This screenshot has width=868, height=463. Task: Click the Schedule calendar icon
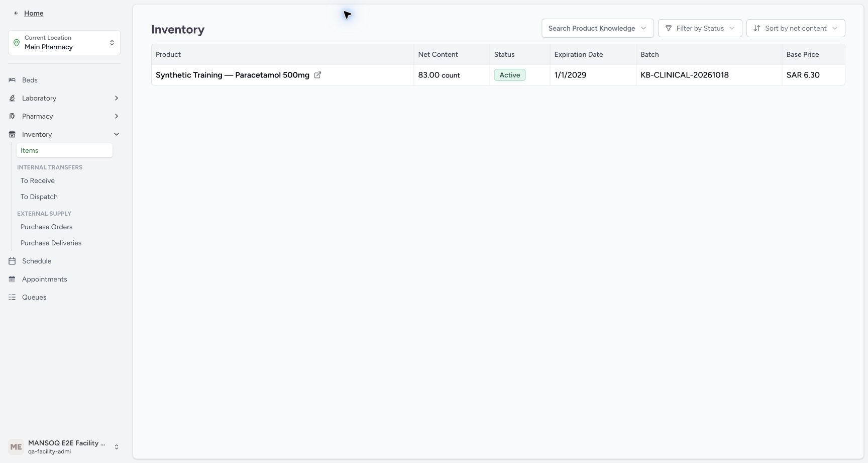[x=12, y=261]
